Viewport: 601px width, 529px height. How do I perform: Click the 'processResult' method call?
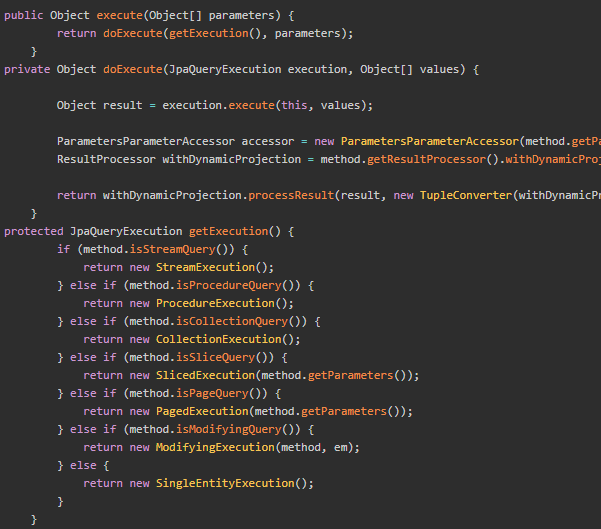click(291, 196)
